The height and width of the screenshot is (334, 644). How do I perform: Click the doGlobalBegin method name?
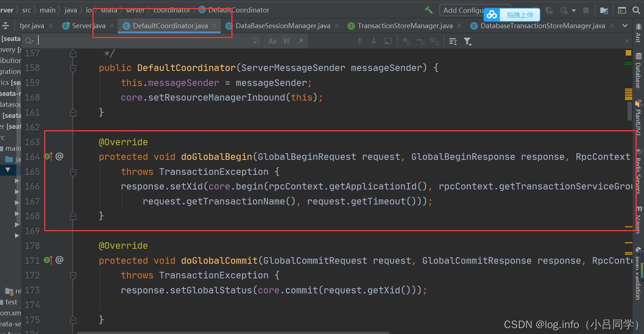216,157
